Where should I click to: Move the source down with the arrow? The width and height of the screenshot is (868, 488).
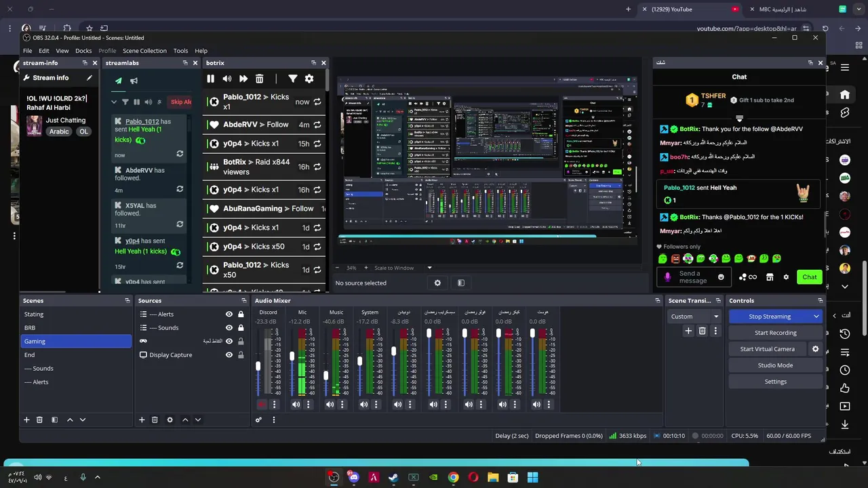197,420
